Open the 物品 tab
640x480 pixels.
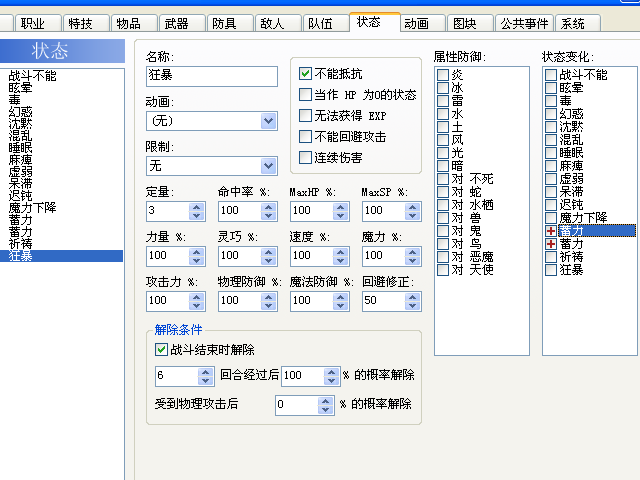[134, 23]
